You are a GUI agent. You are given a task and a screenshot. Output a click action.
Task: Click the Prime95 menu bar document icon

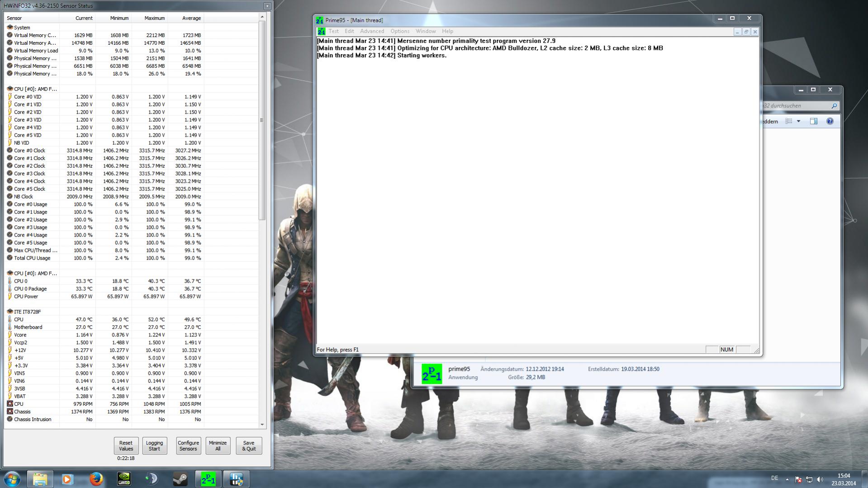[x=321, y=31]
